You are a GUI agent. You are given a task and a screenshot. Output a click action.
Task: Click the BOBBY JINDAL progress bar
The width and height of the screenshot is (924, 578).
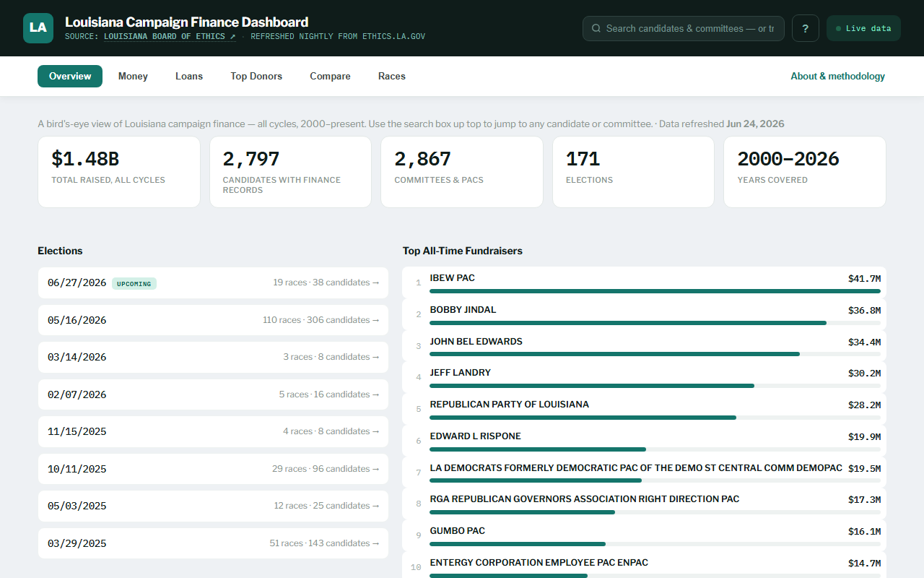tap(655, 323)
